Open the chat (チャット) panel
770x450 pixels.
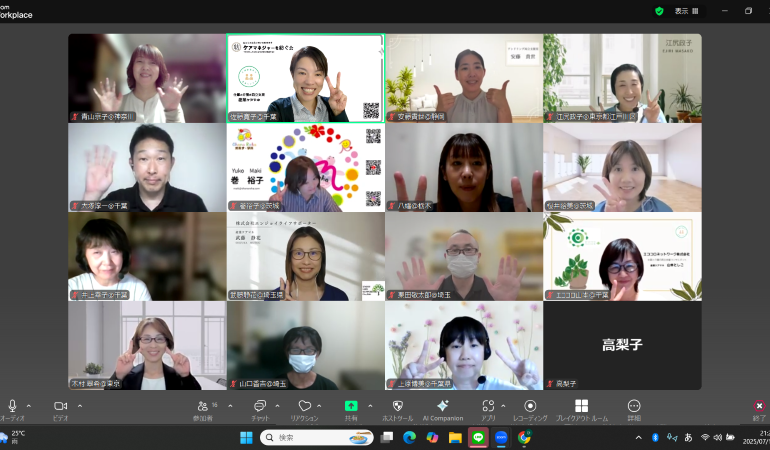click(x=259, y=406)
